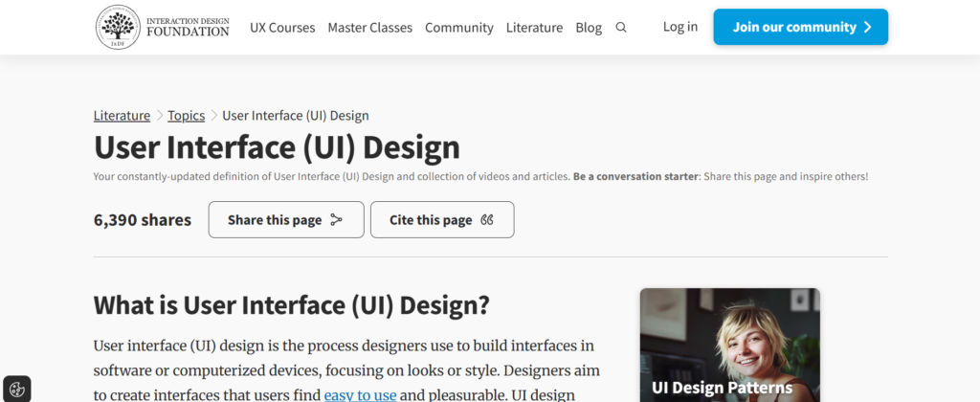Viewport: 980px width, 402px height.
Task: Open search with the magnifying glass icon
Action: pos(621,28)
